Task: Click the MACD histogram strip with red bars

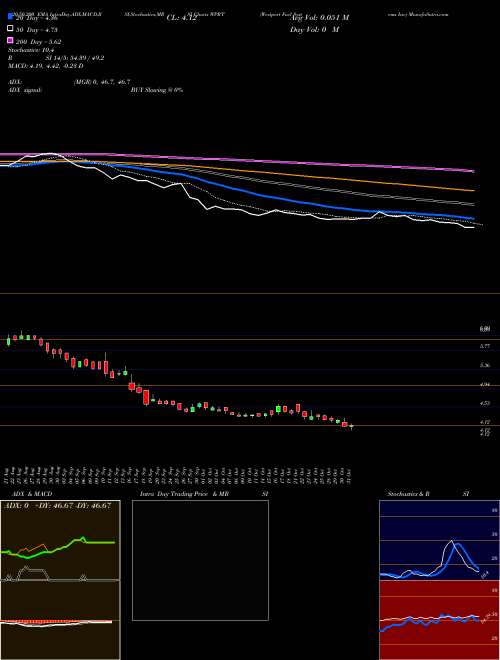Action: tap(56, 622)
